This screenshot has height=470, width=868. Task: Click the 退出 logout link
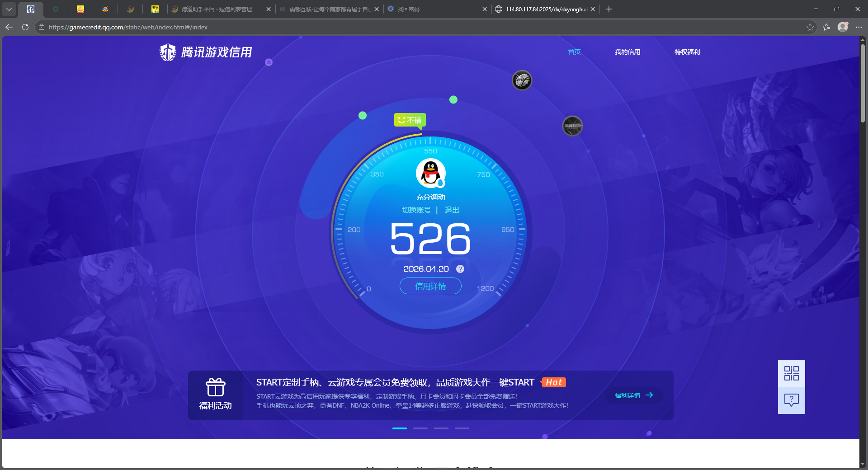coord(452,210)
